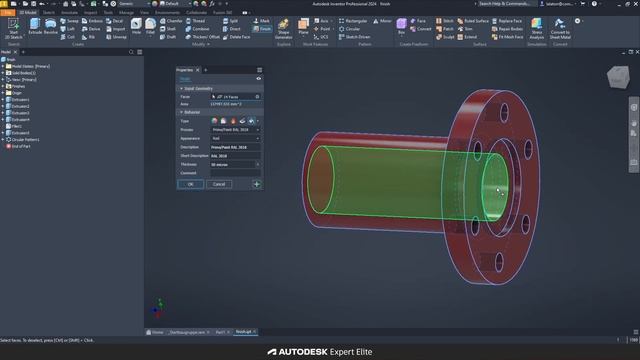Select the fourth finish Type icon
The height and width of the screenshot is (360, 640).
click(x=242, y=121)
